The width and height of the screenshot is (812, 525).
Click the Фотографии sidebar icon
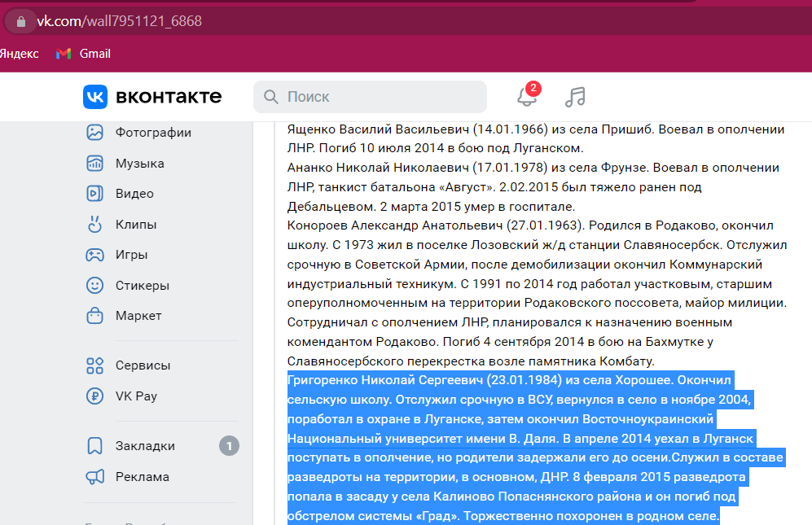tap(94, 133)
